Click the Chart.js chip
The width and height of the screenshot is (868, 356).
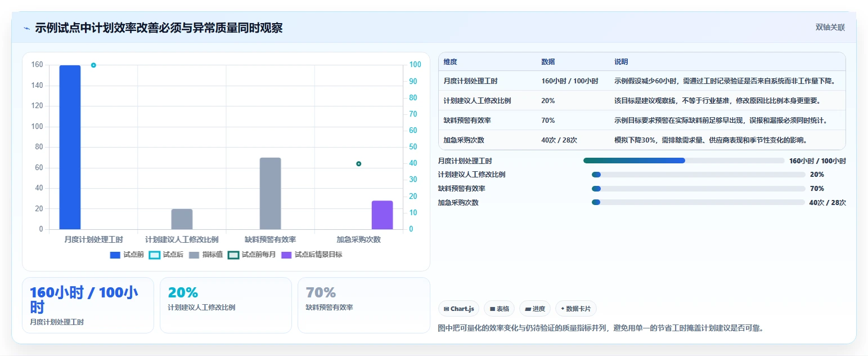[459, 309]
